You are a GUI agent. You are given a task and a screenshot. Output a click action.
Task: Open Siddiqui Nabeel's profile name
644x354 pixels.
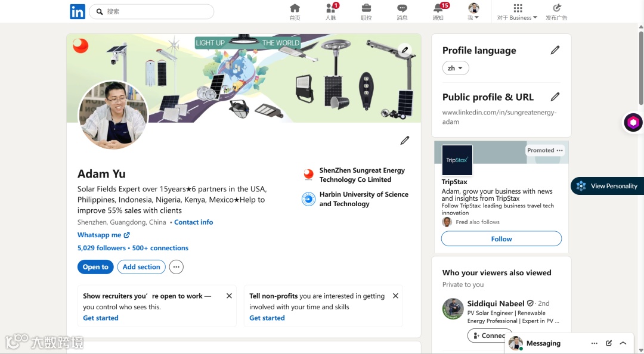pyautogui.click(x=496, y=303)
